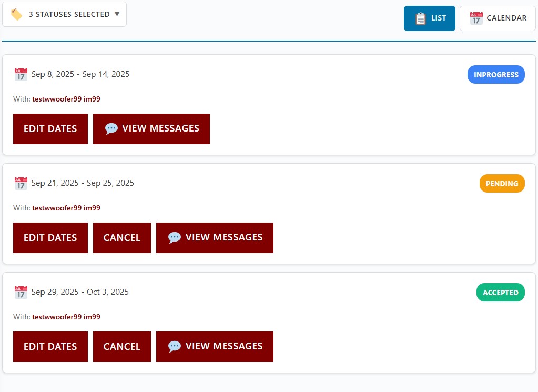The image size is (538, 392).
Task: Expand the 3 Statuses Selected dropdown arrow
Action: 117,14
